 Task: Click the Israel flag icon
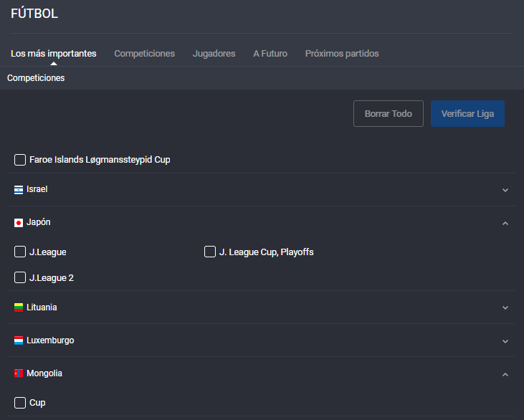[x=19, y=189]
